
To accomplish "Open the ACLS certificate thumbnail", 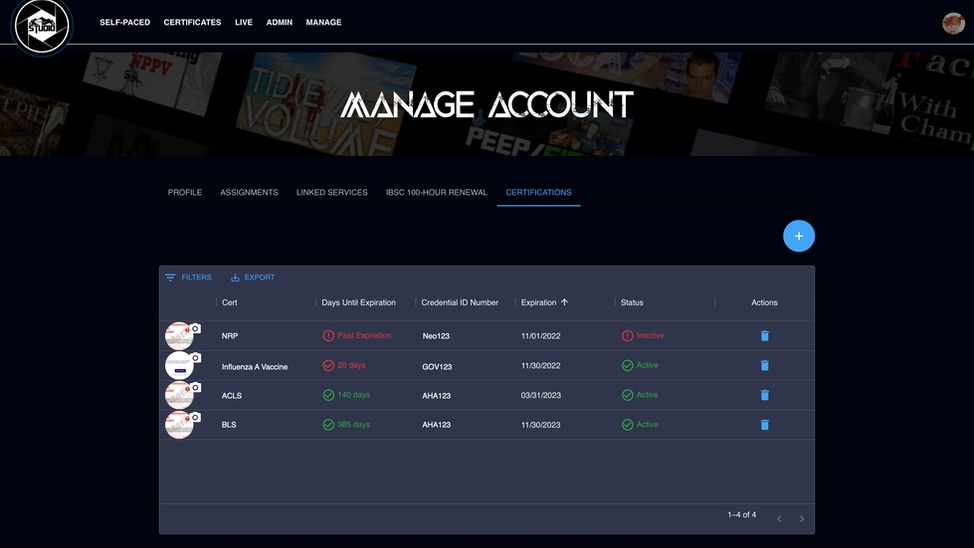I will 179,396.
